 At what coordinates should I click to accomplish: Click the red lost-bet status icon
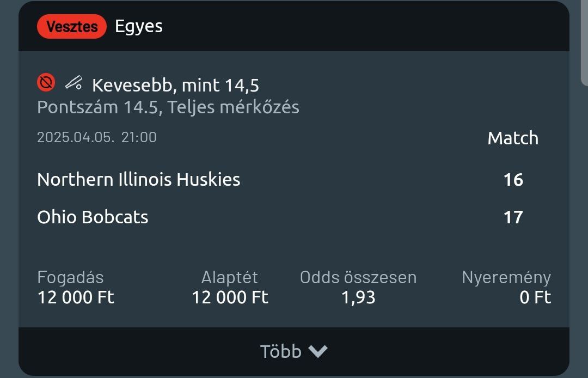click(46, 83)
